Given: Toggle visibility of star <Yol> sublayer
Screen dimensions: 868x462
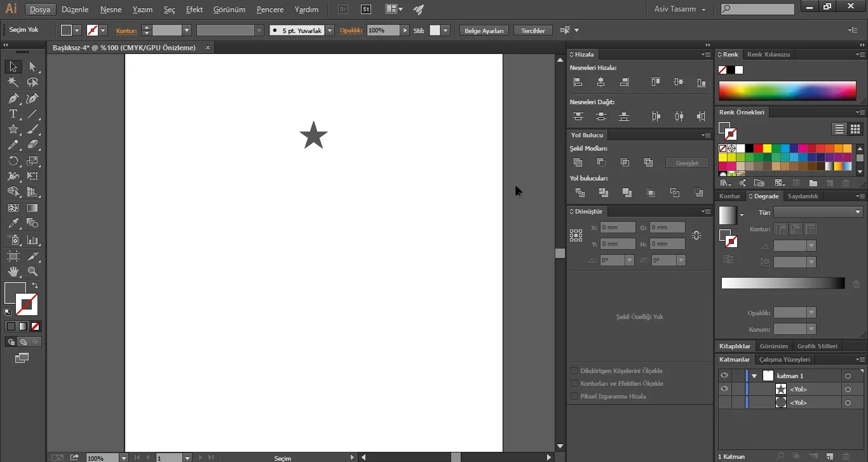Looking at the screenshot, I should [x=724, y=389].
